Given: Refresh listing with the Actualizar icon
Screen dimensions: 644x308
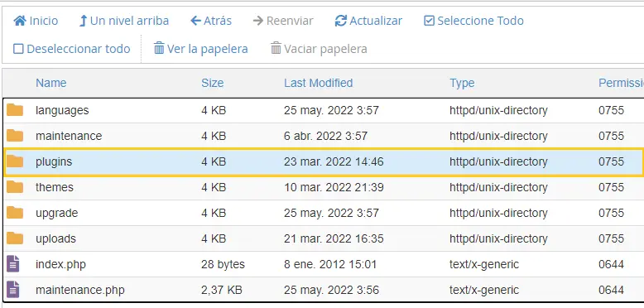Looking at the screenshot, I should coord(340,21).
